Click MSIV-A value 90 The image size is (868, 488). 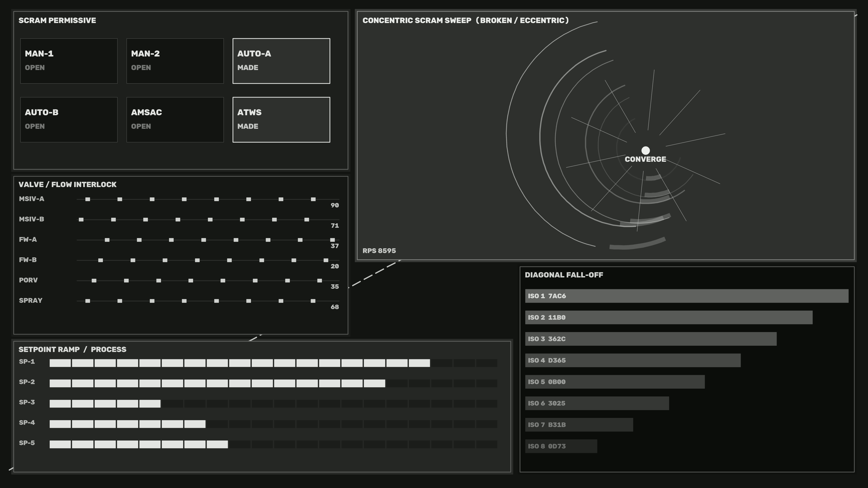tap(335, 205)
